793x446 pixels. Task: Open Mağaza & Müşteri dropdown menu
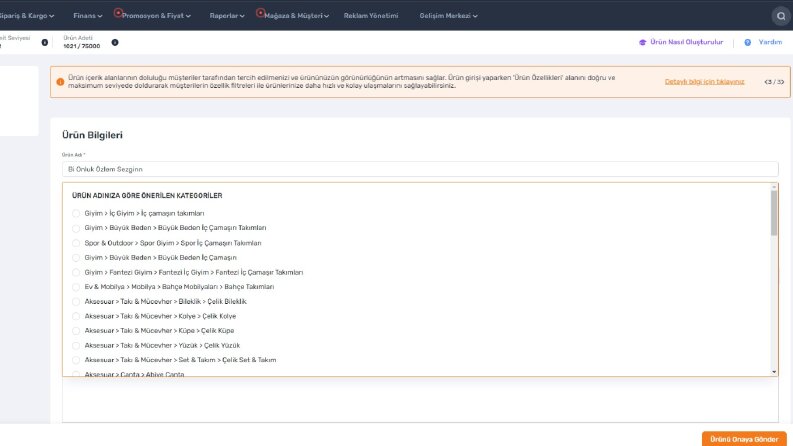(x=296, y=16)
